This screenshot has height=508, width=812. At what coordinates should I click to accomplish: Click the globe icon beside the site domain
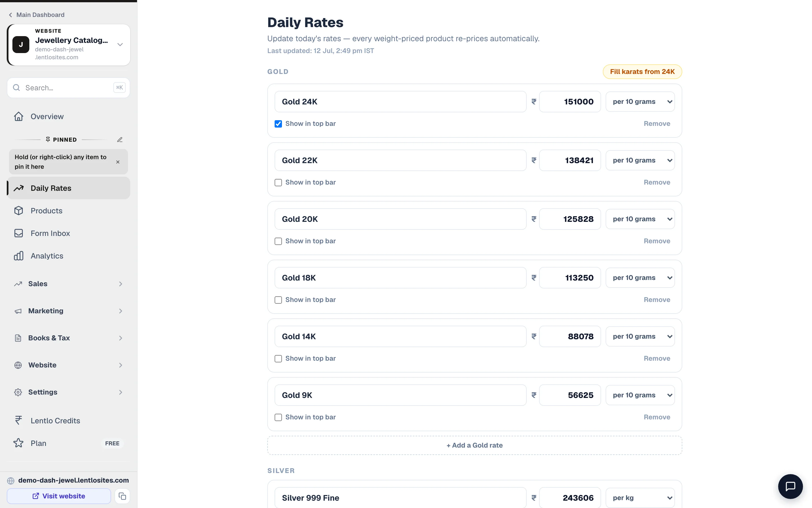point(11,480)
